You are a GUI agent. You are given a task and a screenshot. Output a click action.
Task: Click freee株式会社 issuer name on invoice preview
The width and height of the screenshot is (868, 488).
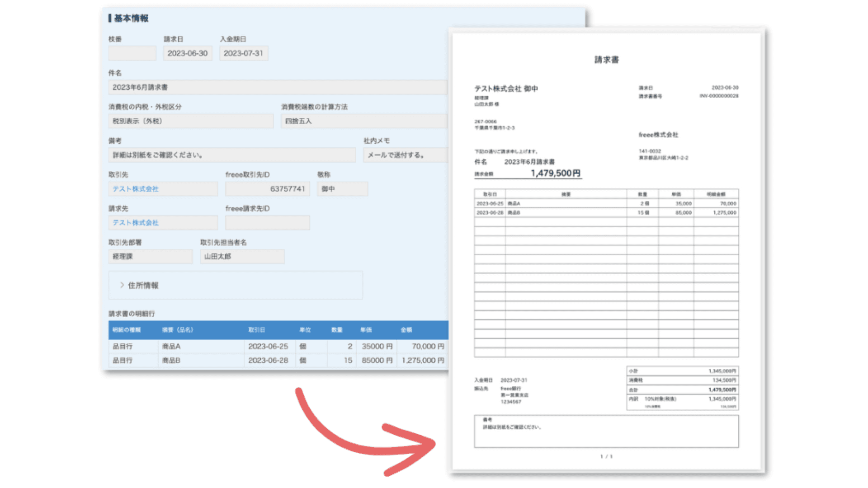point(658,135)
